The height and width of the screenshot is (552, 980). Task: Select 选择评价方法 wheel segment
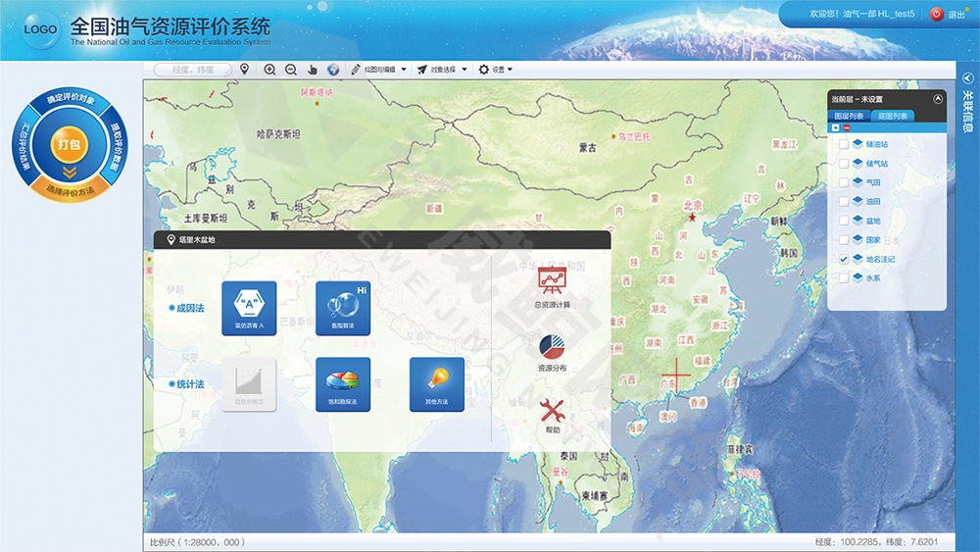[70, 190]
